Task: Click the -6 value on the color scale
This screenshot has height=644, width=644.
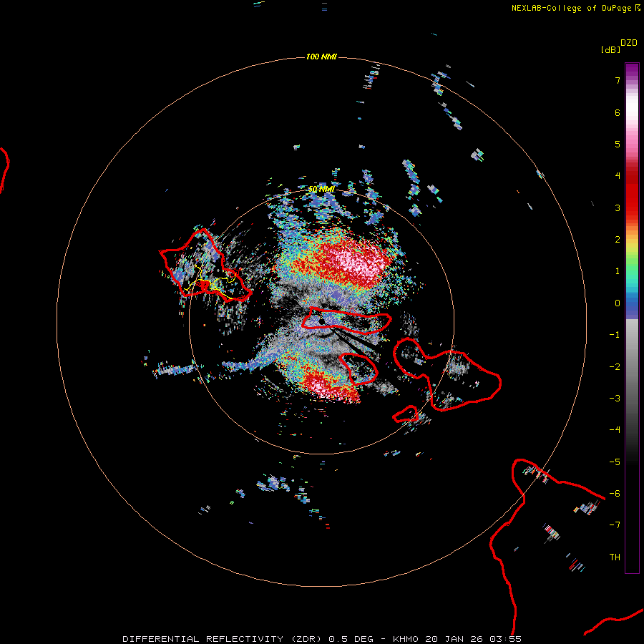Action: (615, 493)
